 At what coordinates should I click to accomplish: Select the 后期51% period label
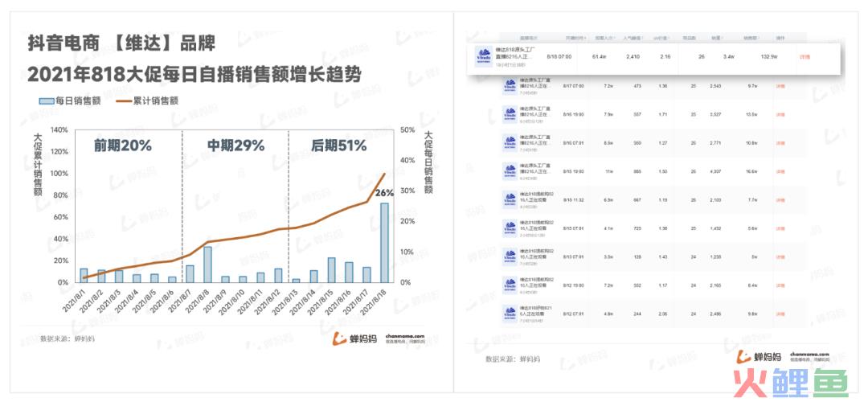click(x=339, y=146)
